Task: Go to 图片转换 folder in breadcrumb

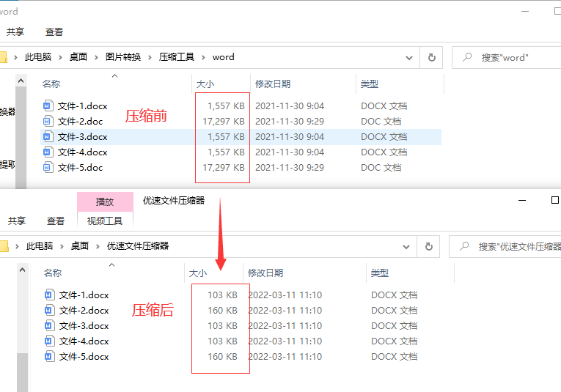Action: [x=123, y=57]
